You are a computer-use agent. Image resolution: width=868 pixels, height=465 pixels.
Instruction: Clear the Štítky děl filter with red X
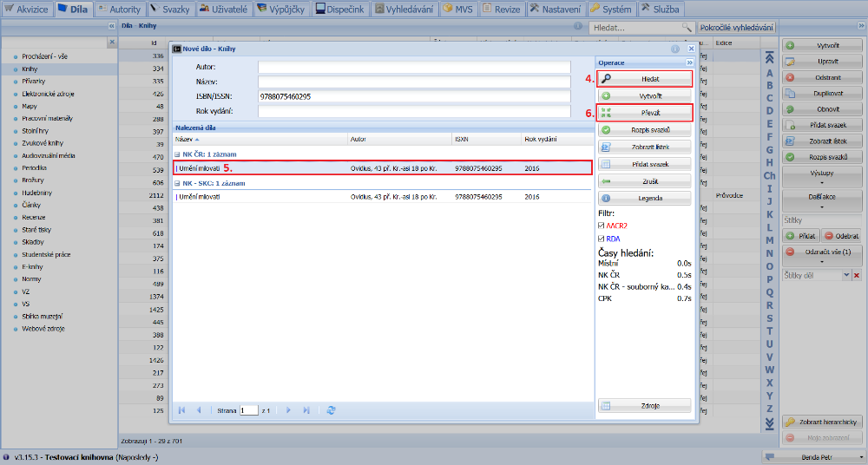point(857,275)
